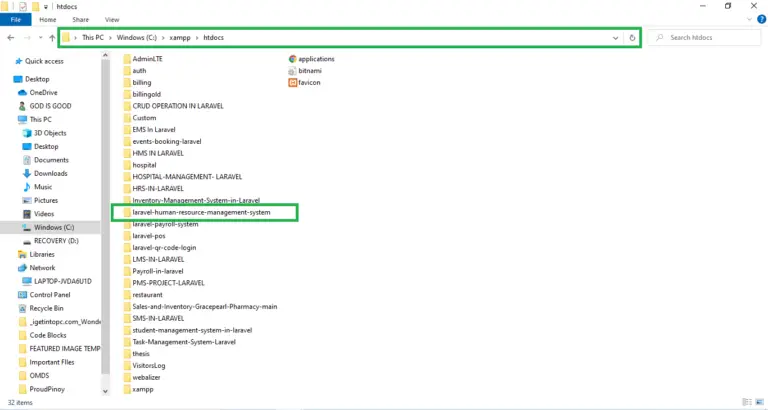The image size is (768, 410).
Task: Select GOD IS GOOD user folder
Action: click(x=45, y=106)
